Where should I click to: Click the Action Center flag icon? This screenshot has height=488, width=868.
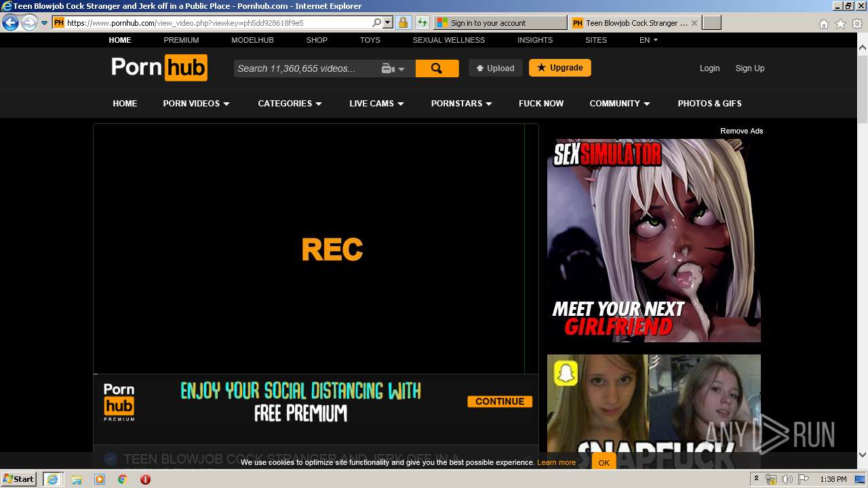tap(803, 479)
